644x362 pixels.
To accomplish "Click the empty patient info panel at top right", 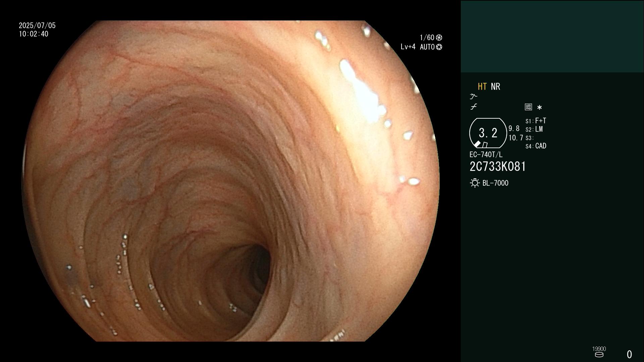I will 552,37.
